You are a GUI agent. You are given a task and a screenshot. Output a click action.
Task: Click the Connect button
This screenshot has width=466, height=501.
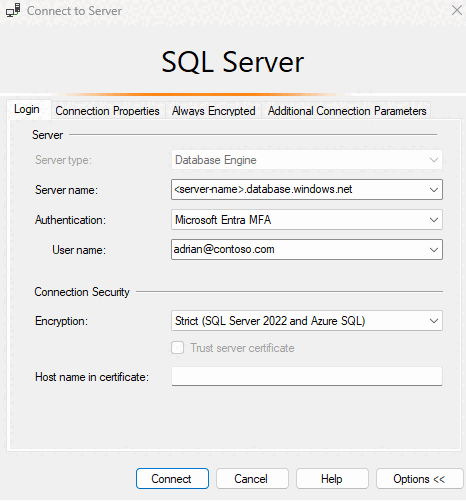coord(172,479)
